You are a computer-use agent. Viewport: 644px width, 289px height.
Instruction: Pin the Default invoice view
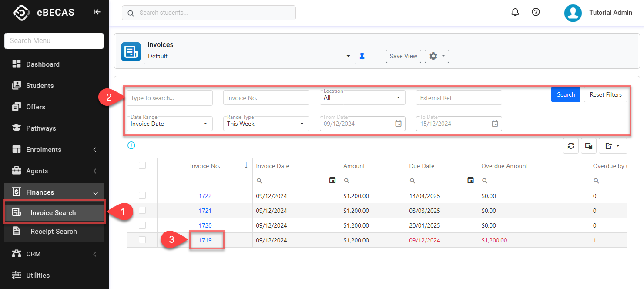(362, 57)
